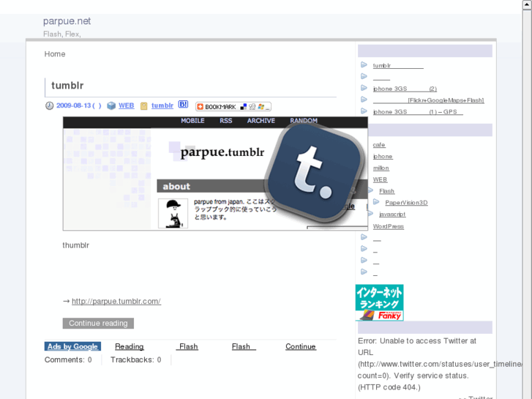
Task: Open the BOOKMARK share button
Action: click(x=233, y=107)
